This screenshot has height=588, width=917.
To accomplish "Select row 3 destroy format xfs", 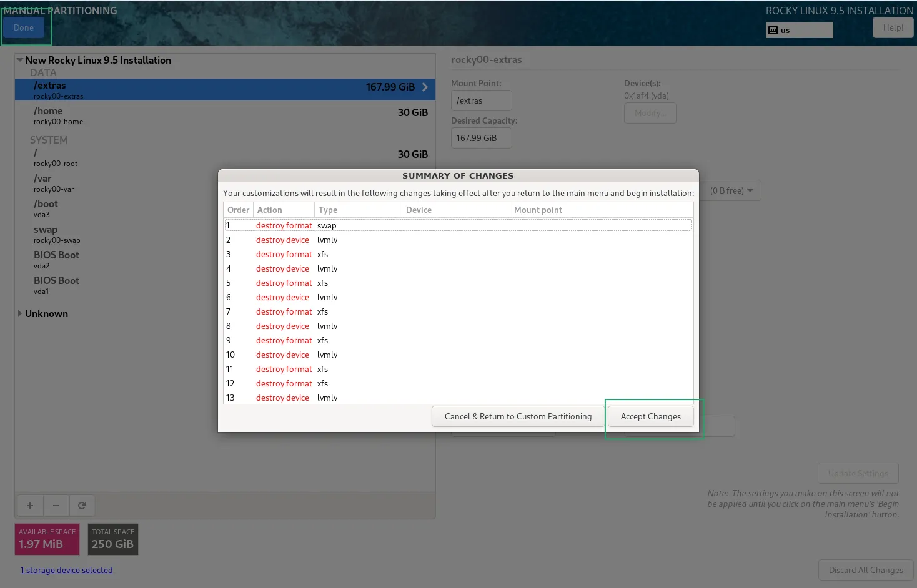I will (x=458, y=254).
